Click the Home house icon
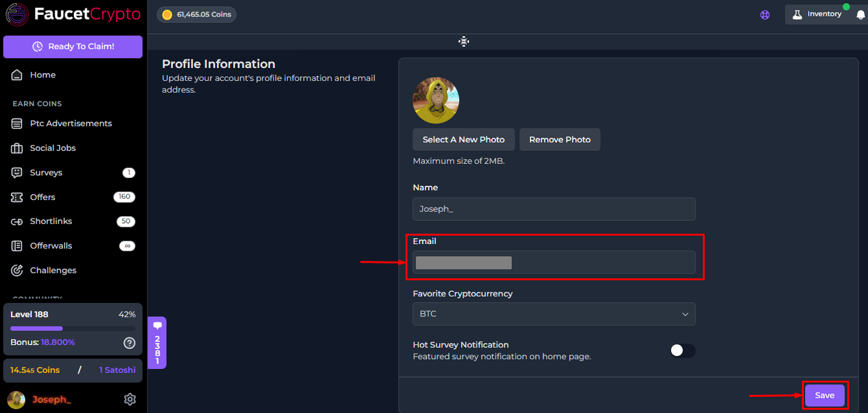The width and height of the screenshot is (868, 413). tap(17, 75)
